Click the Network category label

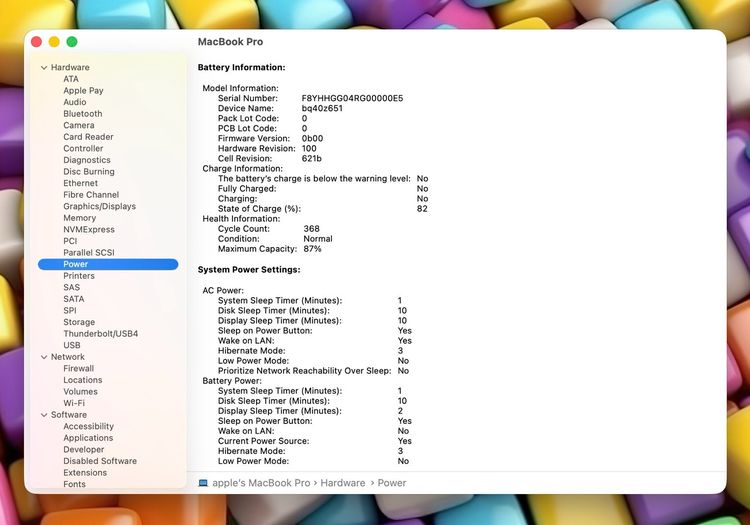[67, 357]
